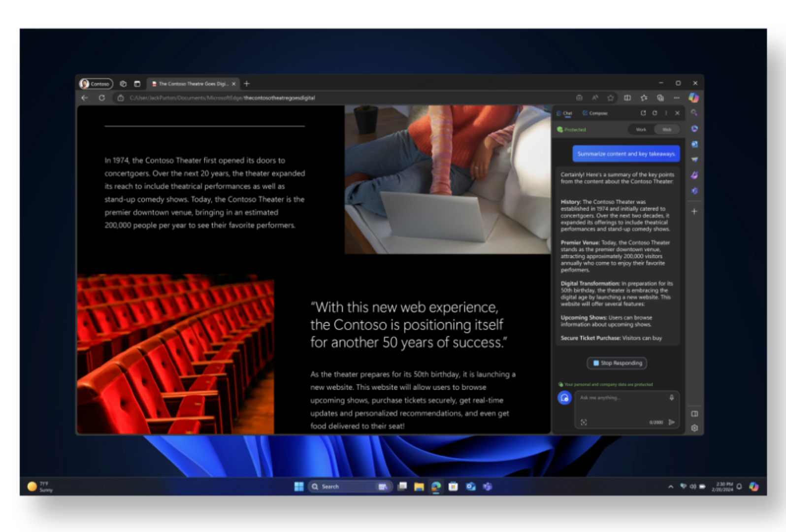Select the Web toggle option
Viewport: 786px width, 532px height.
667,130
